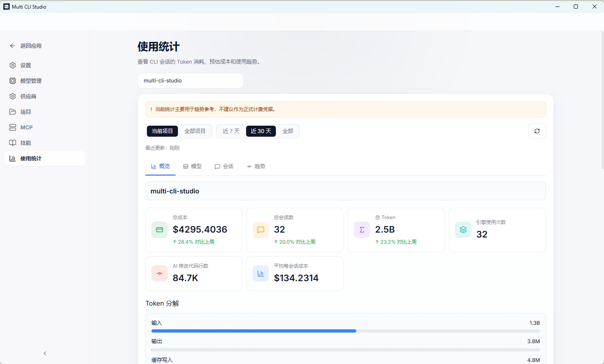Viewport: 604px width, 364px height.
Task: Click the chat bubble icon on 总会话数
Action: pos(261,230)
